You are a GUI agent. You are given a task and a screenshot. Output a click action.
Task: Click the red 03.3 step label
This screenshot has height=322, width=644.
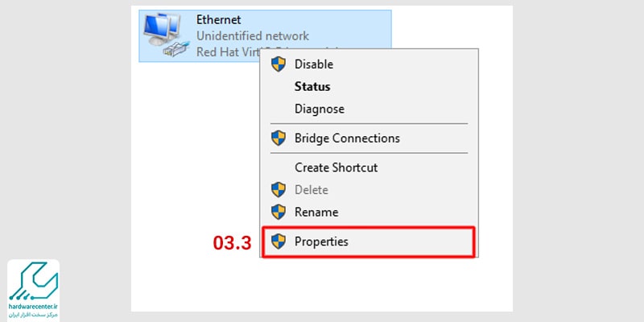point(232,243)
